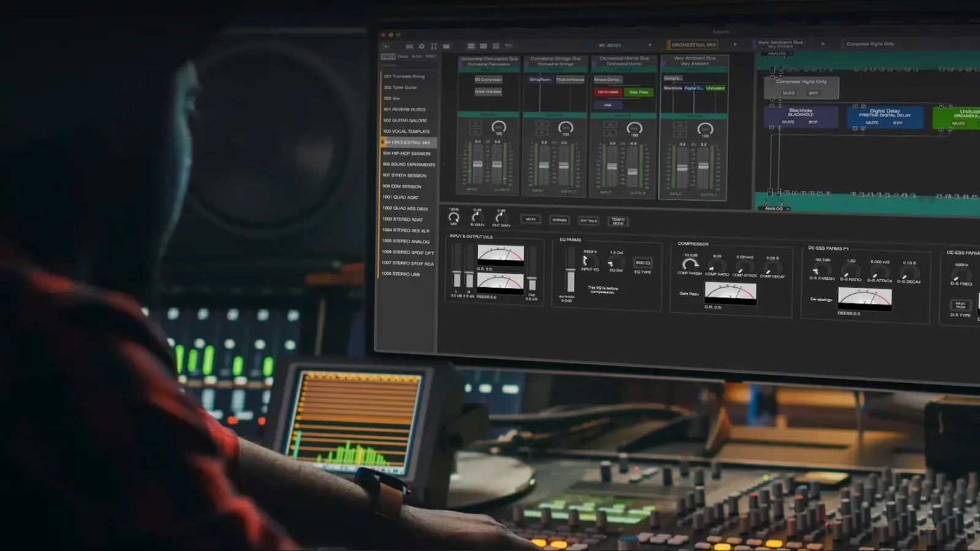The width and height of the screenshot is (980, 551).
Task: Open the BAND EQ type selector
Action: pyautogui.click(x=643, y=263)
